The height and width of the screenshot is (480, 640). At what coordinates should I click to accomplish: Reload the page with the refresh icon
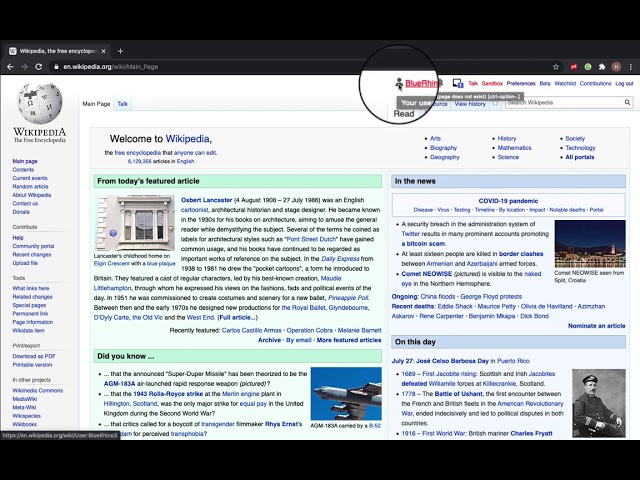click(38, 67)
